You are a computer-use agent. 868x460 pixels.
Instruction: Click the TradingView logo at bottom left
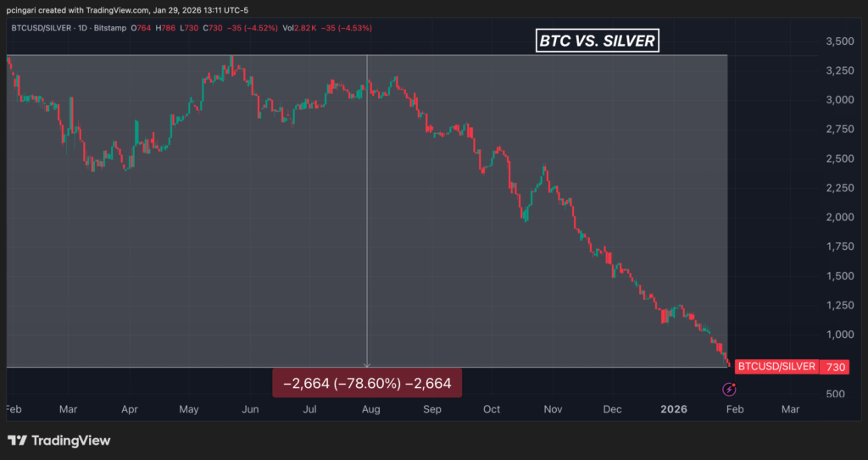click(x=59, y=441)
